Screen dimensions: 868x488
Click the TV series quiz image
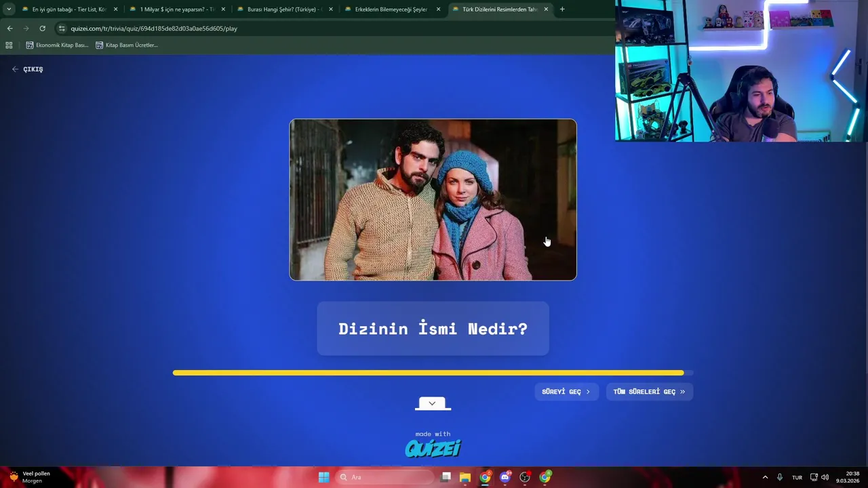click(x=433, y=199)
